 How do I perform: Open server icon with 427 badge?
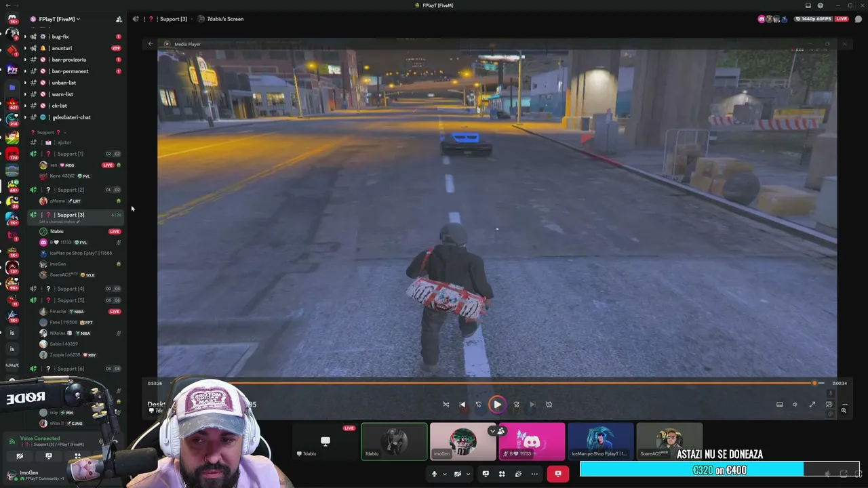point(12,104)
